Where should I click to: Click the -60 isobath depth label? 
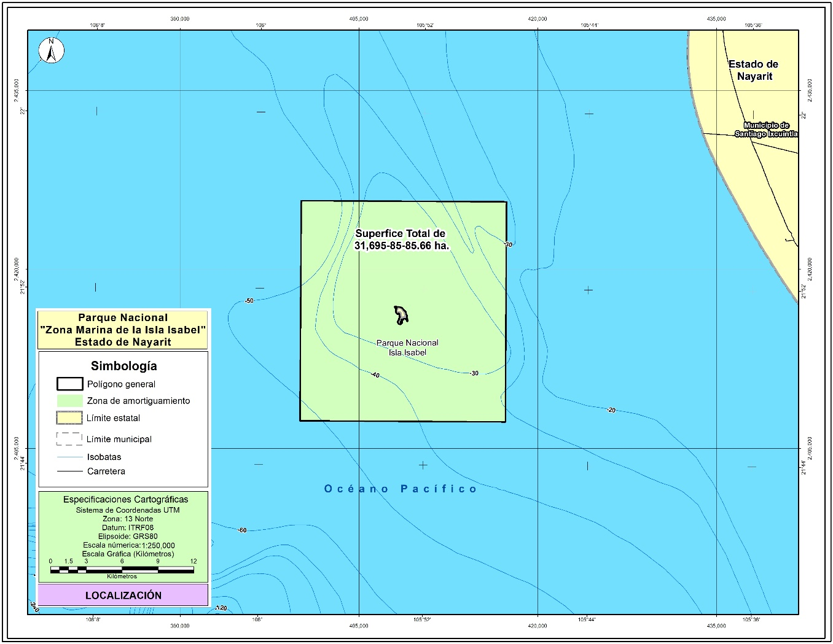point(242,530)
